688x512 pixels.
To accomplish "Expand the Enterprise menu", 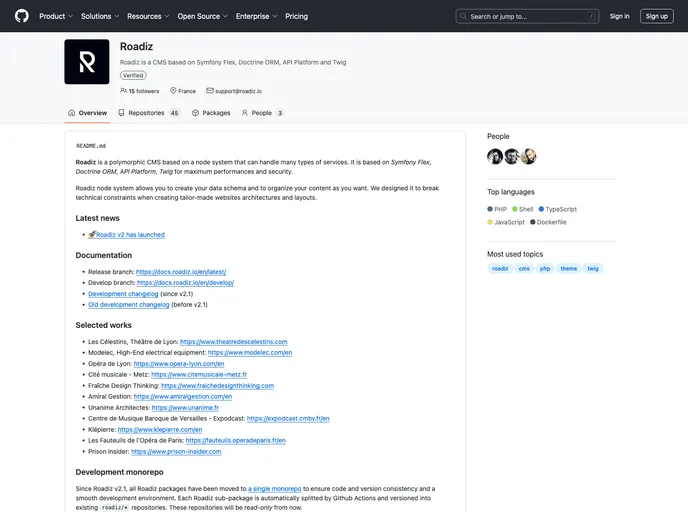I will [256, 16].
